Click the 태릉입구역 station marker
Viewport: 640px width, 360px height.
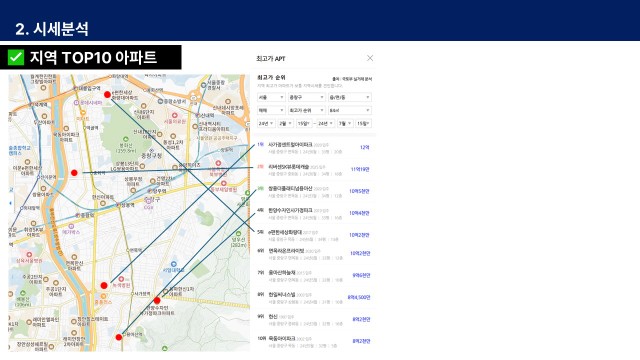[76, 88]
